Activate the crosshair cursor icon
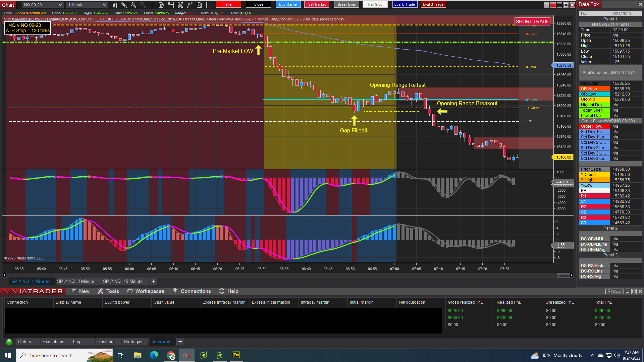This screenshot has height=362, width=644. coord(152,5)
